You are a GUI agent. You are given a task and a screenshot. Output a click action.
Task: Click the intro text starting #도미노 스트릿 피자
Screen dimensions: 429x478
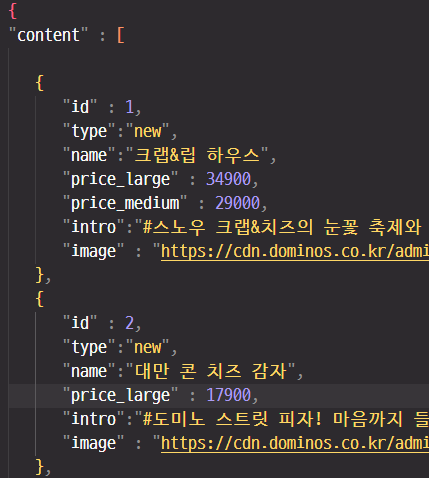pyautogui.click(x=286, y=419)
